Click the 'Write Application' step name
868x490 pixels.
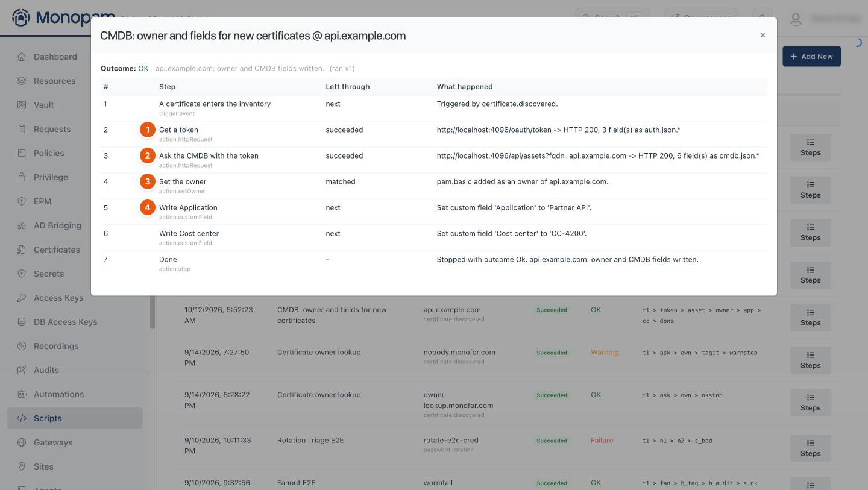pyautogui.click(x=188, y=207)
